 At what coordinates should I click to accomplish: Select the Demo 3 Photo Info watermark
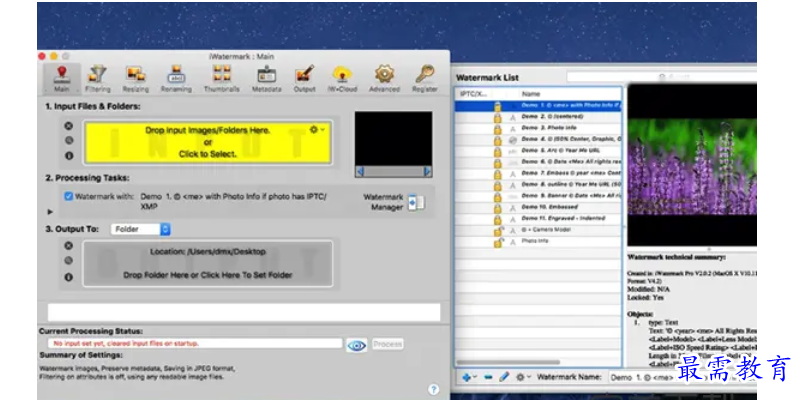[538, 128]
